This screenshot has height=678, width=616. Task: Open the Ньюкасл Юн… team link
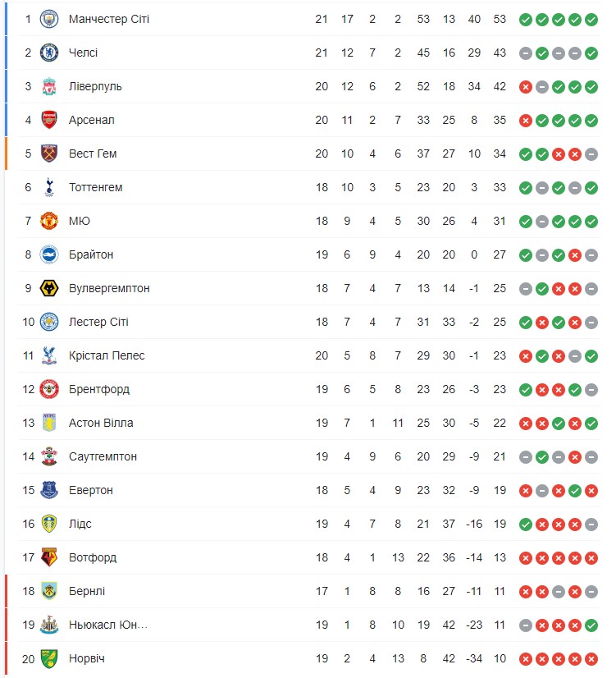click(x=108, y=625)
